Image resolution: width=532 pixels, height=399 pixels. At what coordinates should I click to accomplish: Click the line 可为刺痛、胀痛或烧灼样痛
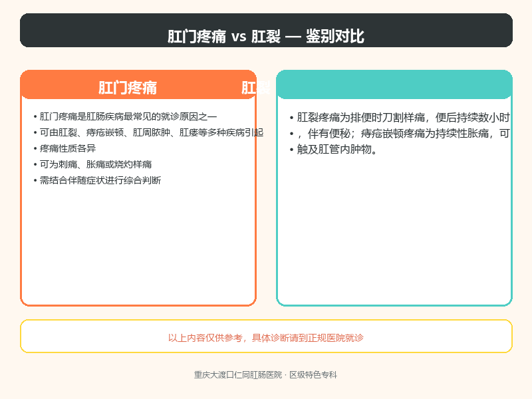pos(92,164)
